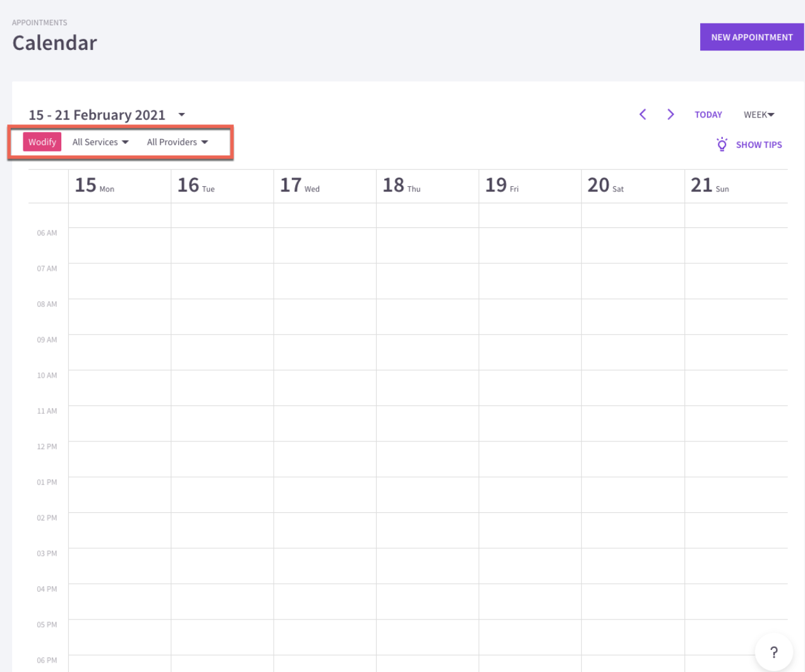Image resolution: width=805 pixels, height=672 pixels.
Task: Click the Show Tips lightbulb icon
Action: point(722,144)
